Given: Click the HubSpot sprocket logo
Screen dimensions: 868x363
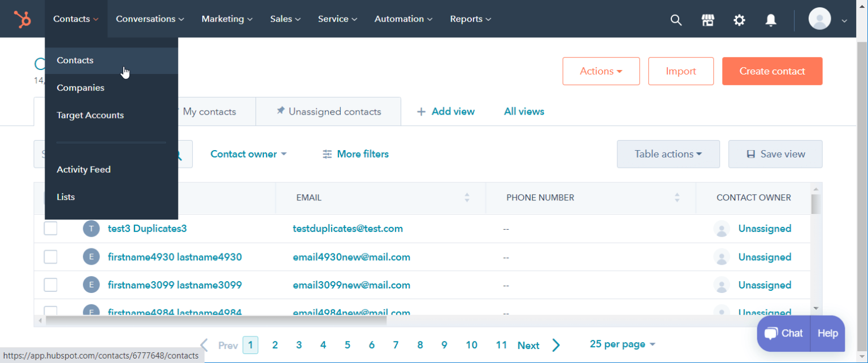Looking at the screenshot, I should coord(23,18).
